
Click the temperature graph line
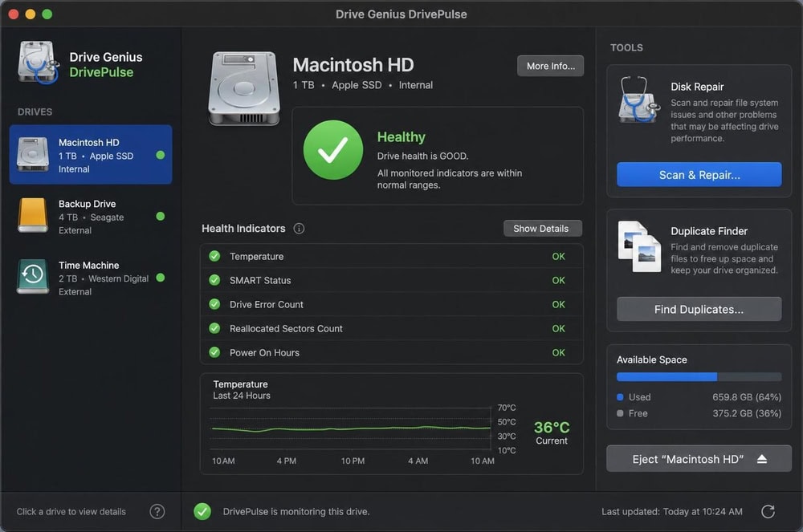coord(351,428)
